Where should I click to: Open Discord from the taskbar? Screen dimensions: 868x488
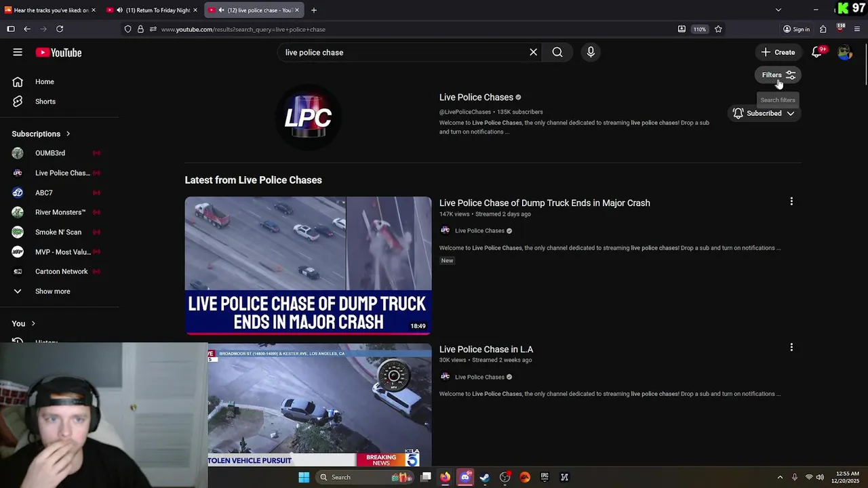(x=465, y=477)
